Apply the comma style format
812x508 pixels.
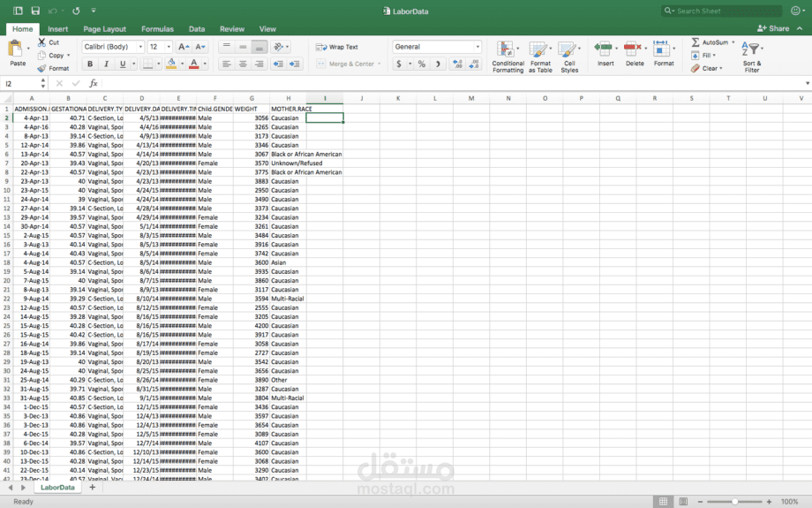[x=438, y=64]
